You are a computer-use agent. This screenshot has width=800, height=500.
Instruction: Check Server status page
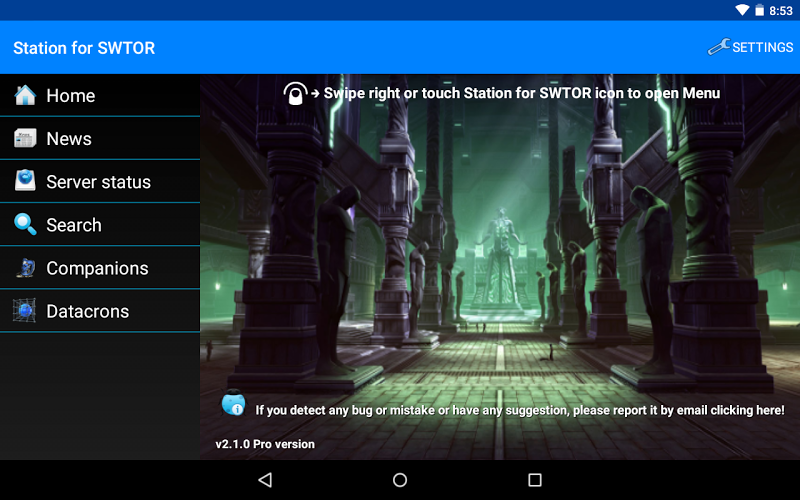[100, 182]
